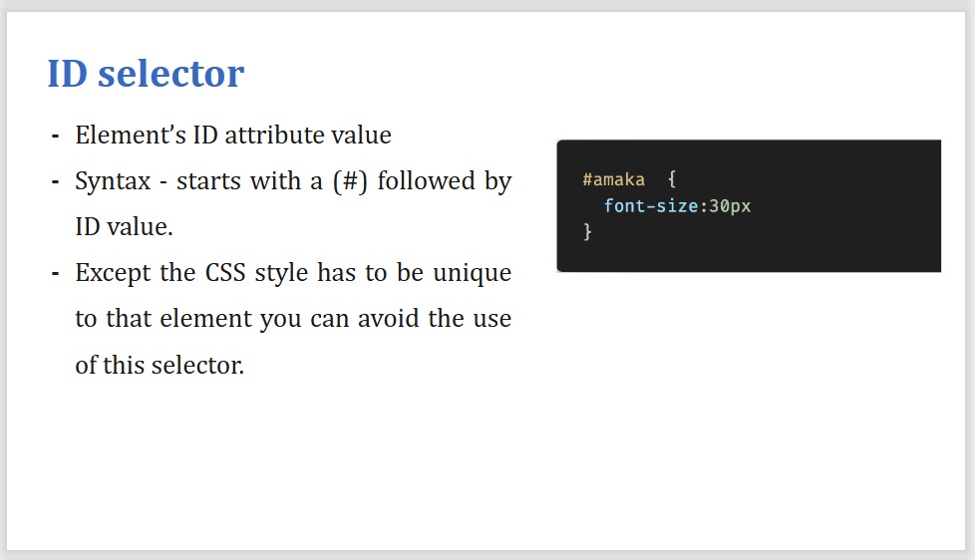The height and width of the screenshot is (560, 975).
Task: Click the "#amaka" selector in code block
Action: pyautogui.click(x=613, y=180)
